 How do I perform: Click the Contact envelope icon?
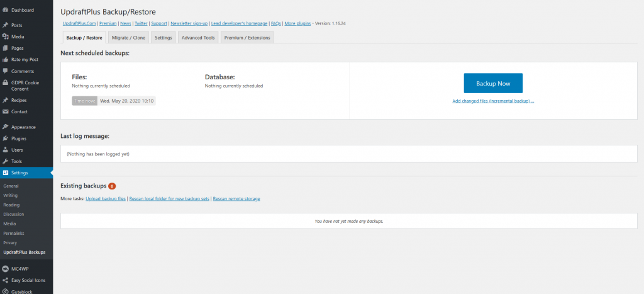pos(5,112)
